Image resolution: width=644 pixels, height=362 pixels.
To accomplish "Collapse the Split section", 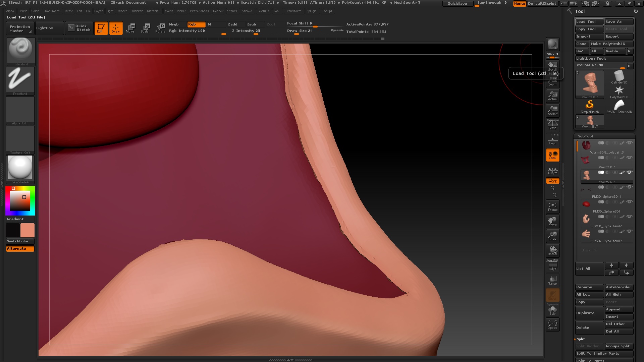I will [x=581, y=339].
